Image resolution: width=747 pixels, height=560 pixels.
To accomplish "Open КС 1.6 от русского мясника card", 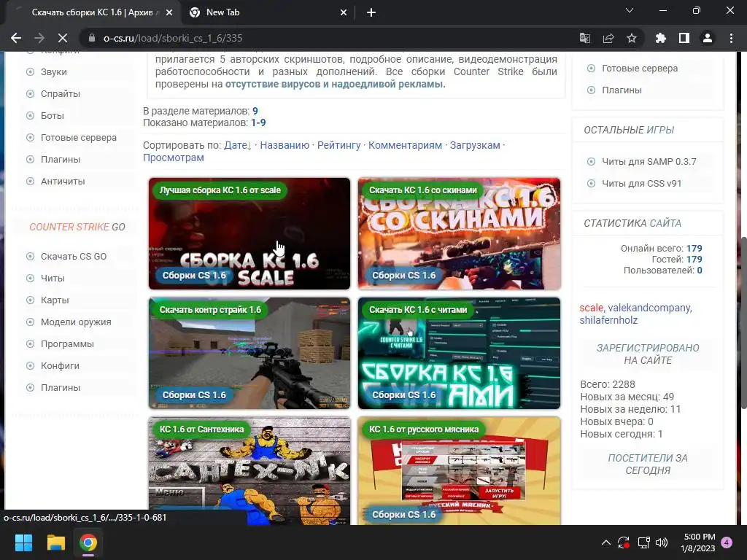I will click(459, 471).
